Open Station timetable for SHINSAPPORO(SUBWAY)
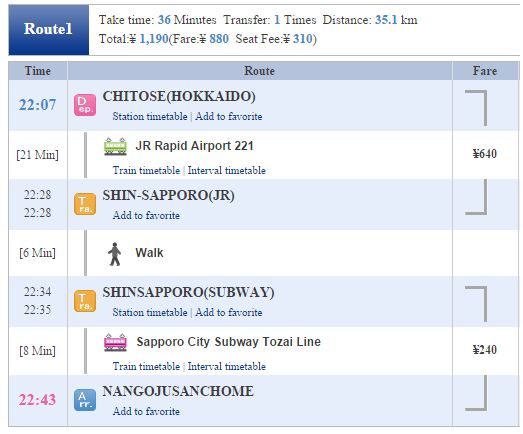Viewport: 523px width, 434px height. (150, 313)
